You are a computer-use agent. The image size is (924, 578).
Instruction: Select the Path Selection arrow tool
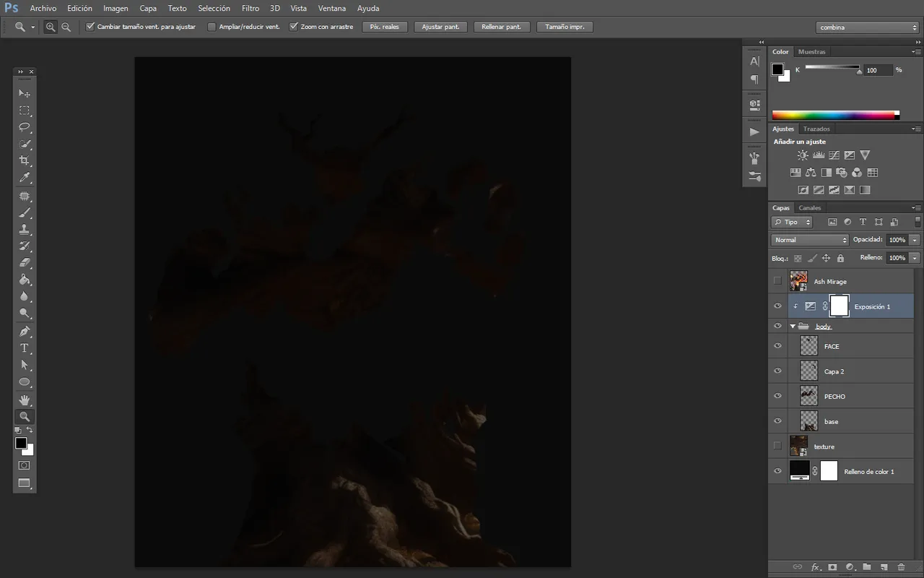click(x=25, y=365)
